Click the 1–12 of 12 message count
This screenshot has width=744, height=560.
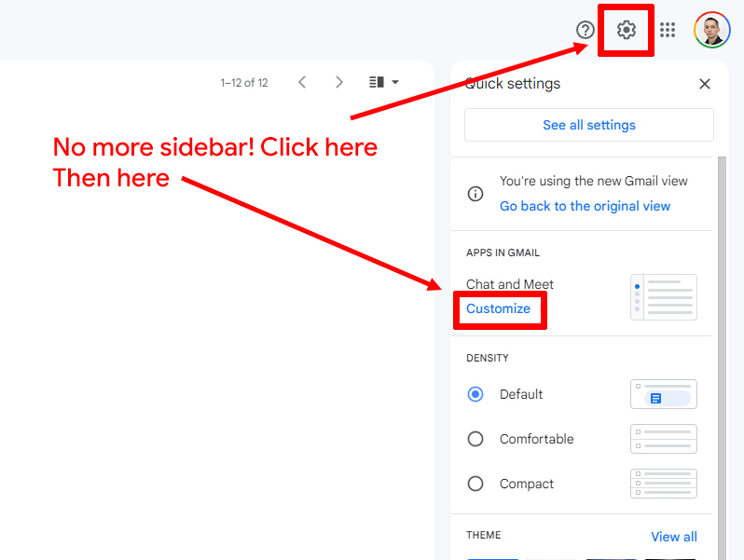(x=244, y=83)
